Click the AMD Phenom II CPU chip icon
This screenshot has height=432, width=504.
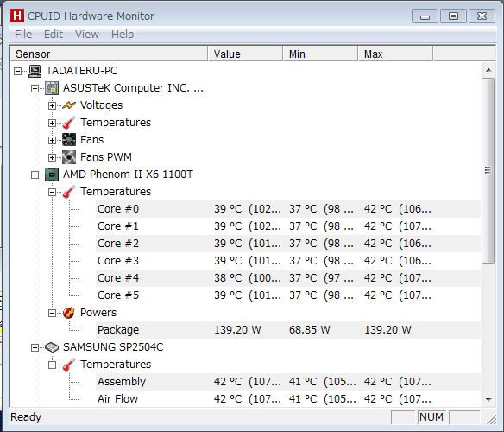[52, 175]
